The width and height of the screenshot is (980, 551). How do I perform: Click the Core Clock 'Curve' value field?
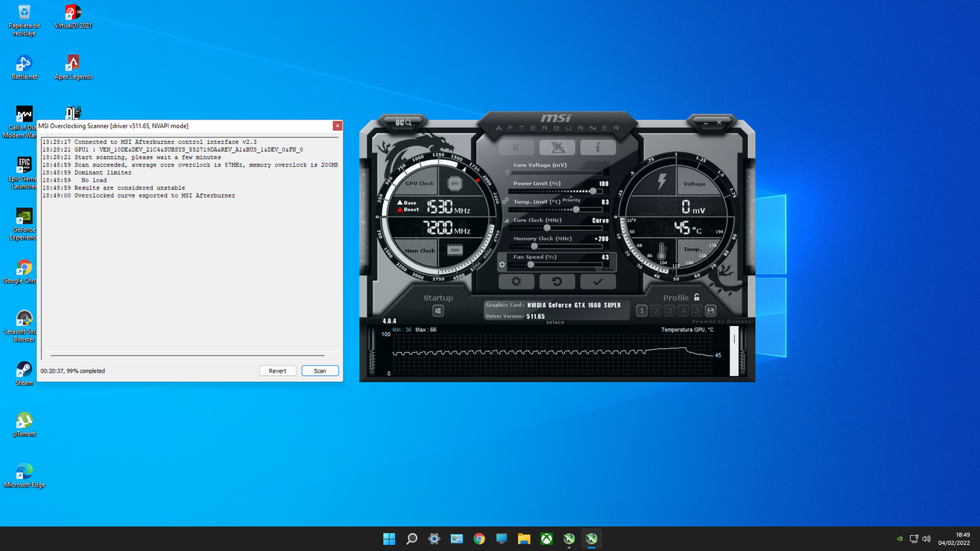600,220
